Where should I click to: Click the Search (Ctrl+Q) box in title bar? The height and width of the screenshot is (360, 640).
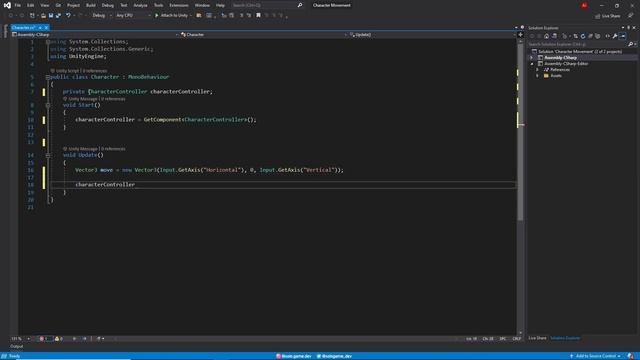(267, 5)
